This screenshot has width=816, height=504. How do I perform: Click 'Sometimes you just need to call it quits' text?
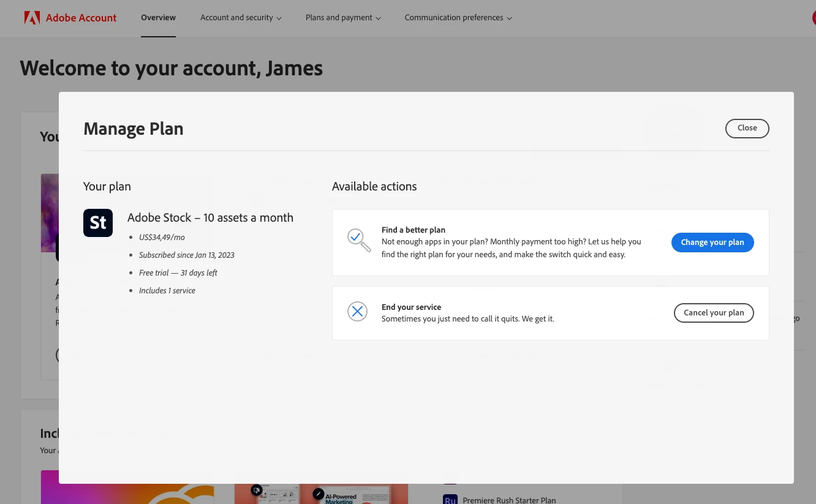[x=450, y=319]
